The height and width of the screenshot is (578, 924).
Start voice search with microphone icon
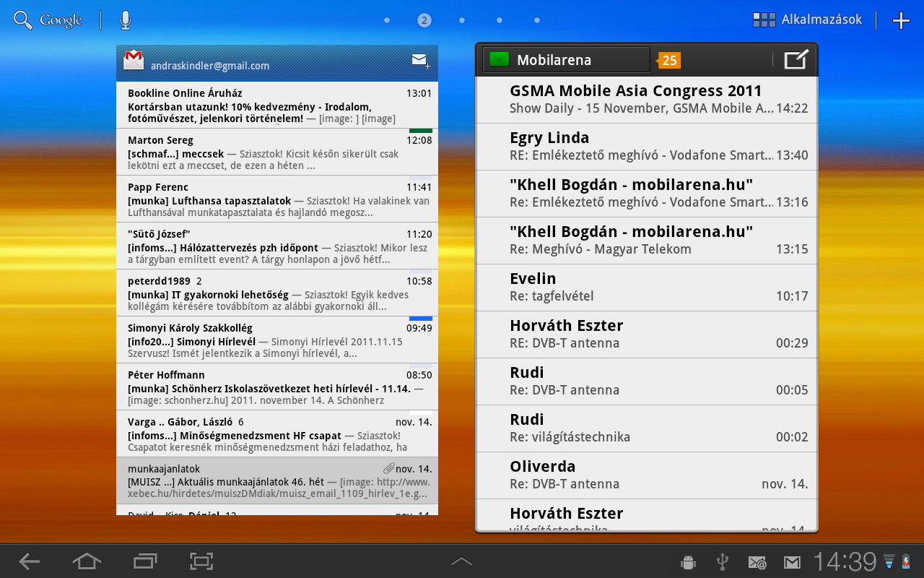[x=126, y=20]
